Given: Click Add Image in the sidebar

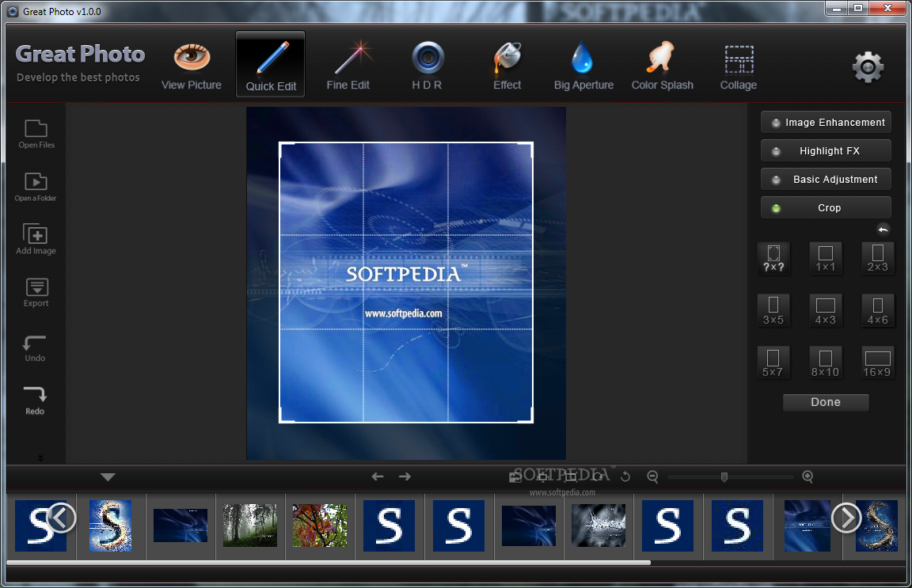Looking at the screenshot, I should (36, 240).
